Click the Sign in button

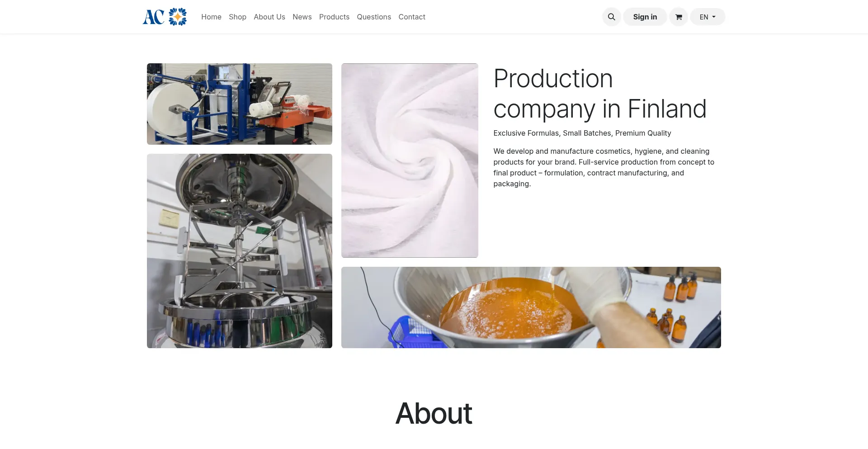point(645,17)
